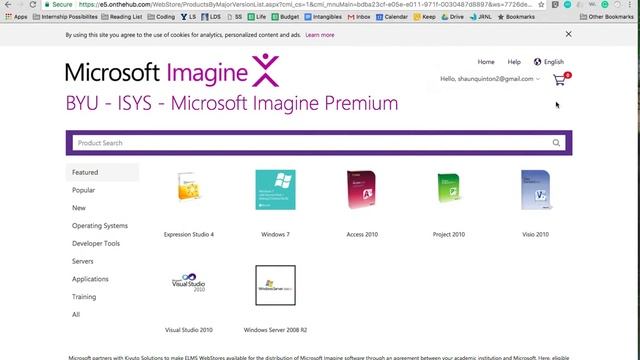Select the Popular category
This screenshot has height=360, width=640.
[x=83, y=190]
